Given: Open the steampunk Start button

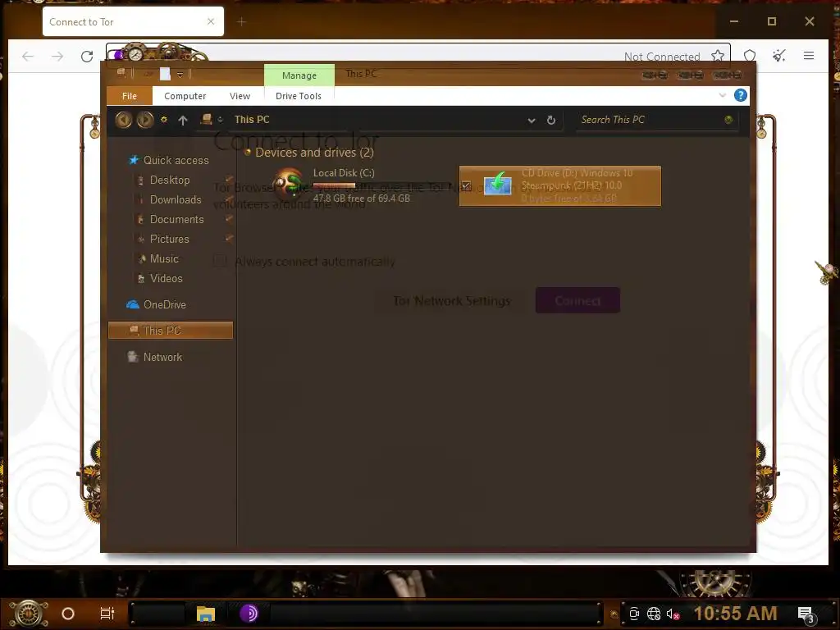Looking at the screenshot, I should [x=29, y=614].
